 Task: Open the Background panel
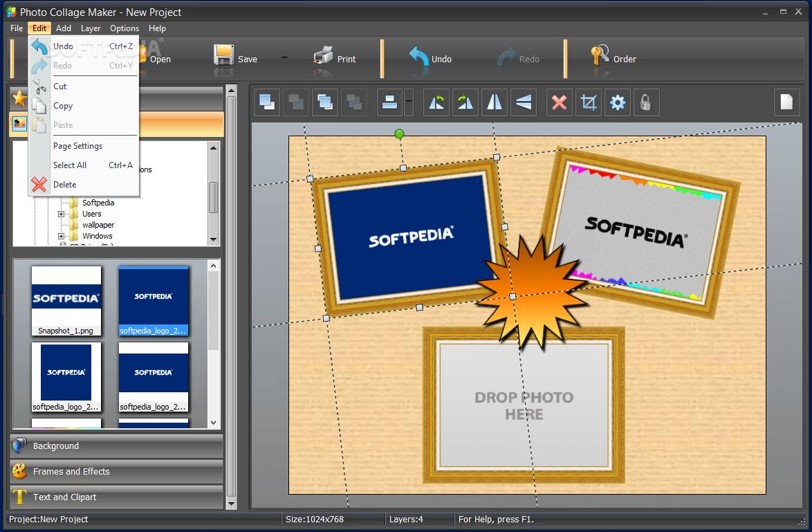[116, 446]
